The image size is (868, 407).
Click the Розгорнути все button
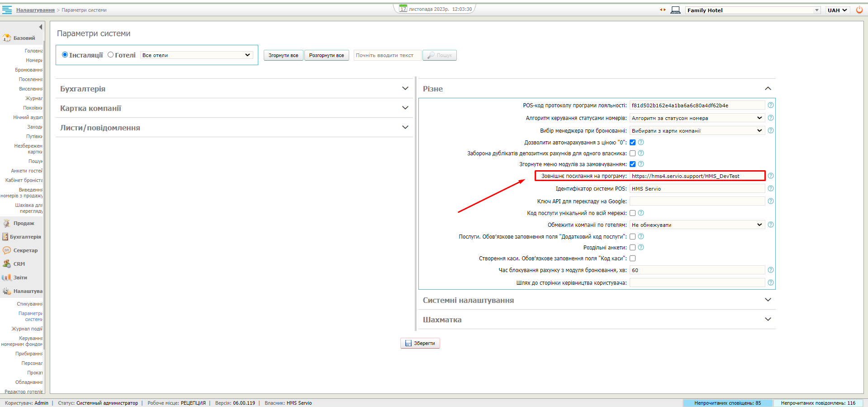click(326, 55)
